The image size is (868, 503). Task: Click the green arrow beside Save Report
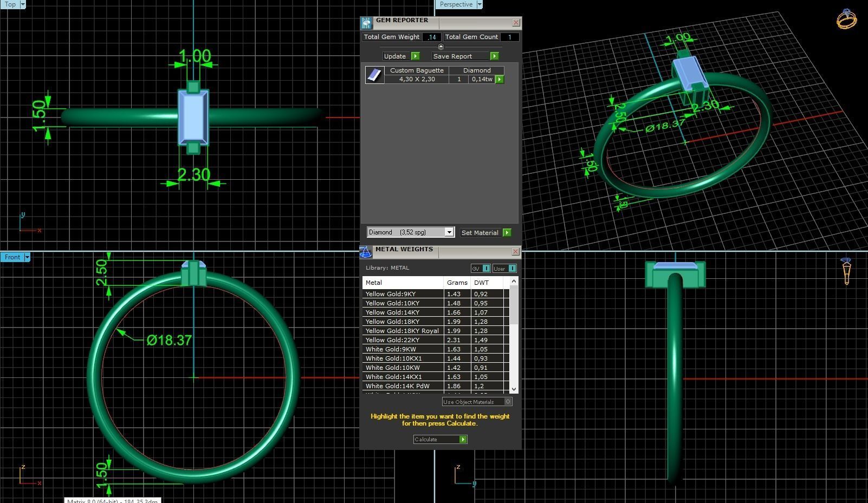[494, 56]
